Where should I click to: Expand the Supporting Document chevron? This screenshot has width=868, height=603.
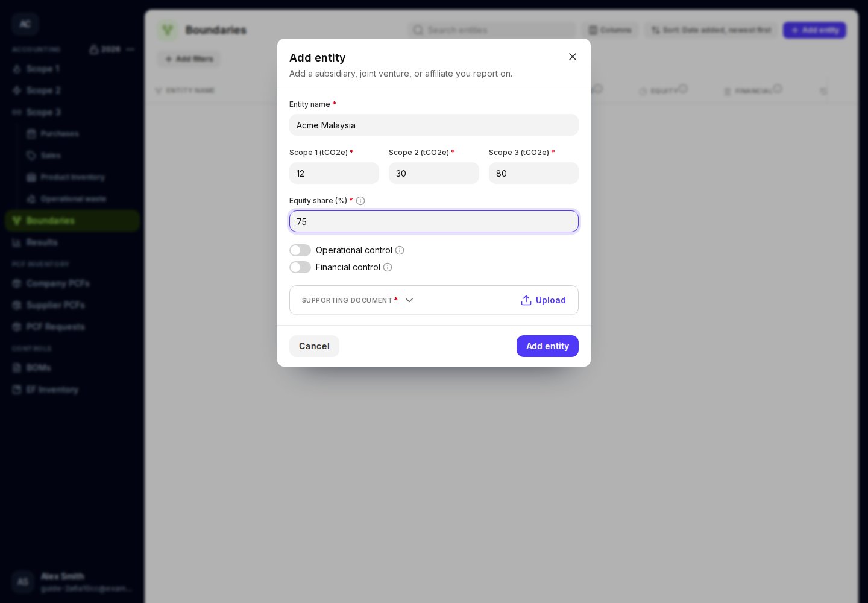click(x=409, y=300)
